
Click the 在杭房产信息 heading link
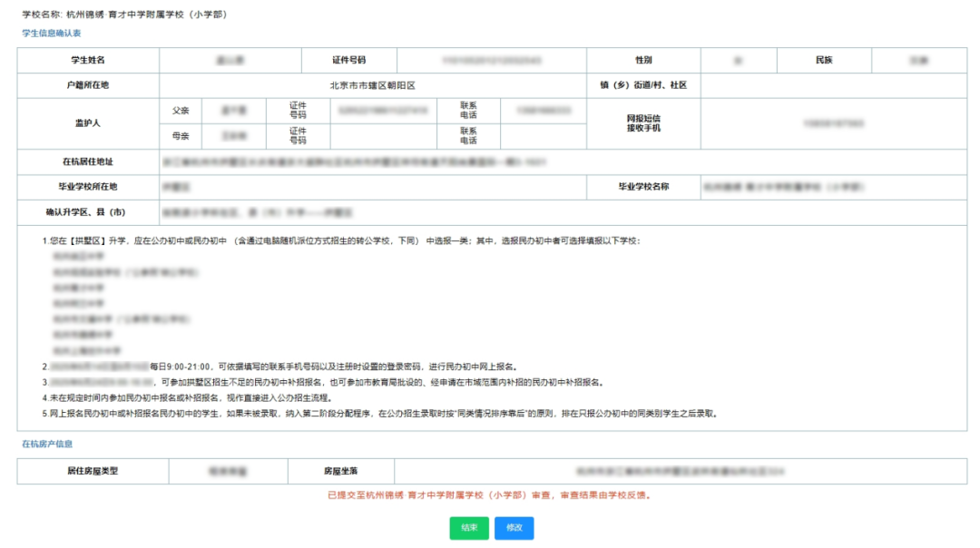(47, 444)
